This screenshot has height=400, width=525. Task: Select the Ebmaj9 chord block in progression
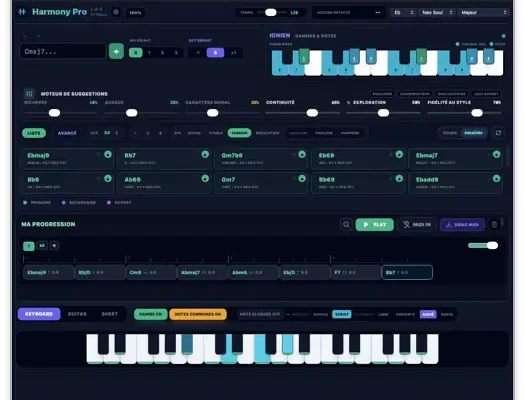pos(48,272)
